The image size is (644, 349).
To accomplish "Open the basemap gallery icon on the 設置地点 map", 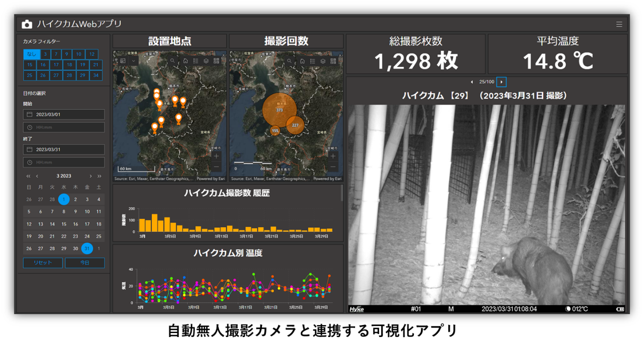I will click(x=217, y=61).
